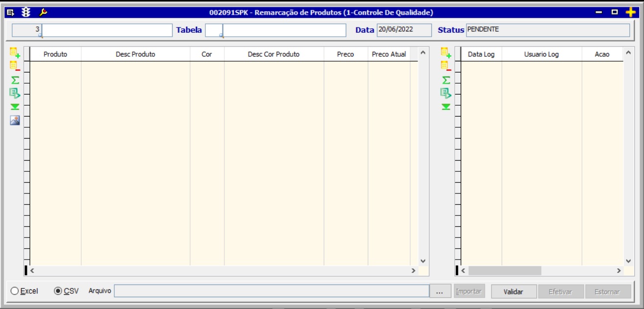
Task: Maximize the Remarcação de Produtos window
Action: (615, 12)
